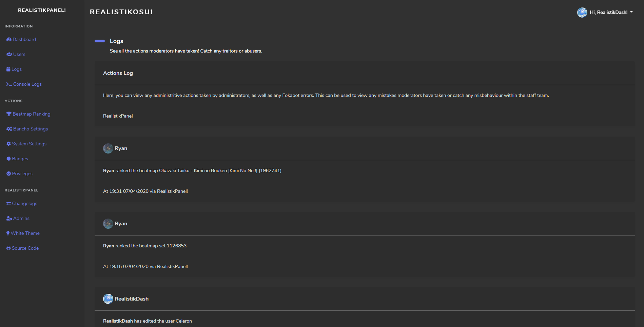Click the RealistikPanel footer text in Actions Log
The height and width of the screenshot is (327, 644).
coord(118,116)
